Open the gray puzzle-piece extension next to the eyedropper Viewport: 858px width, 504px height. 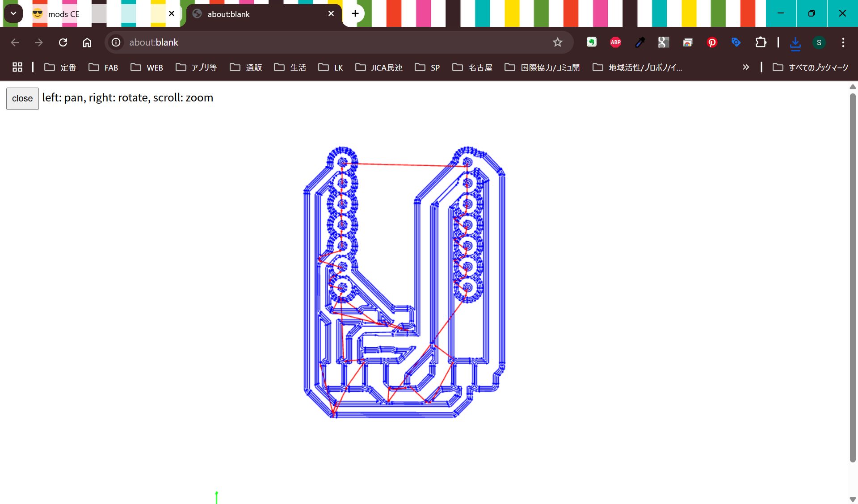click(664, 42)
